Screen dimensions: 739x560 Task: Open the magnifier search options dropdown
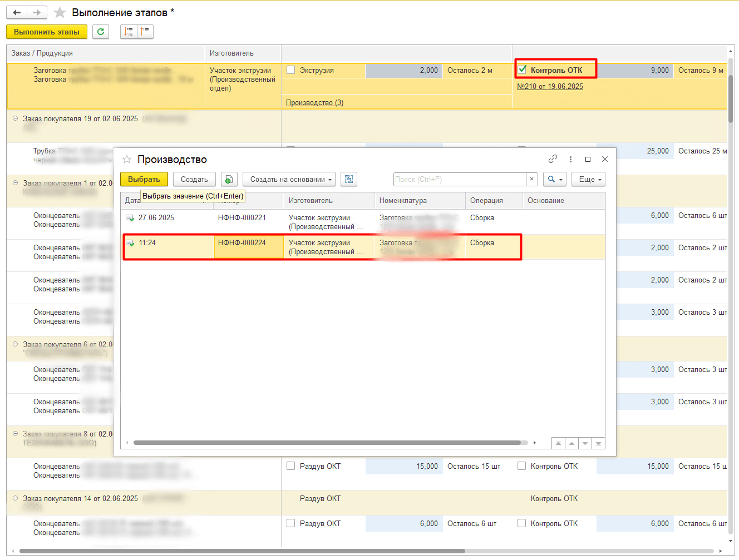[x=554, y=180]
